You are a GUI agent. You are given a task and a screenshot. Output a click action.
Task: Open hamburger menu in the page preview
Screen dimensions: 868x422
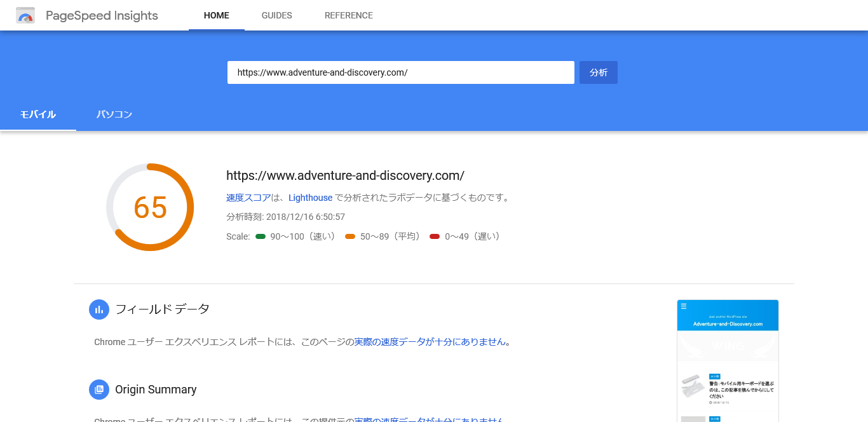tap(684, 306)
